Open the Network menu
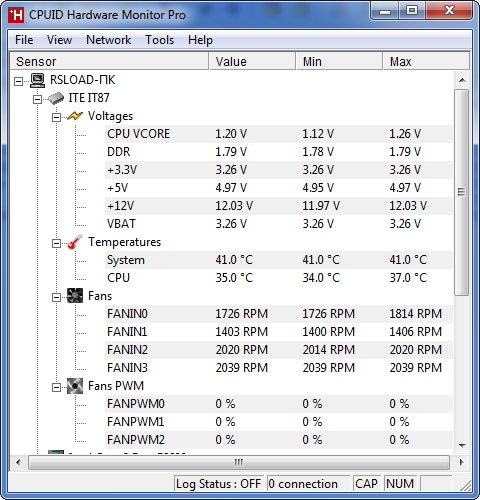Screen dimensions: 480x500 (108, 40)
